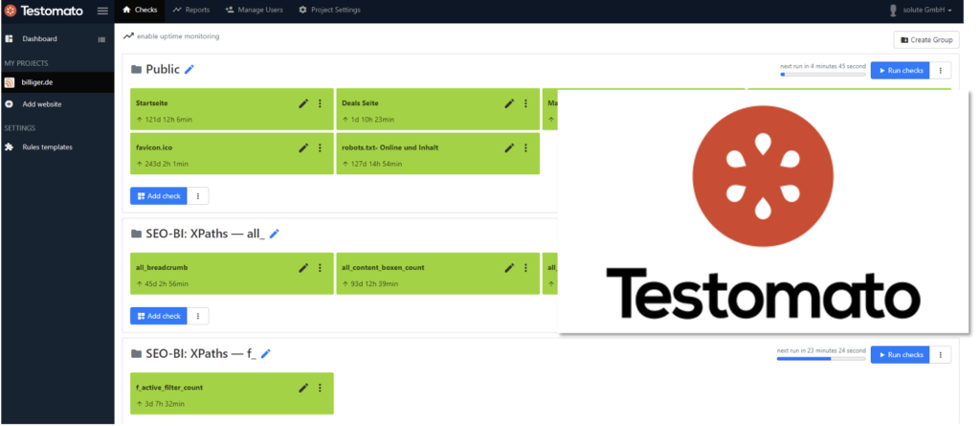Image resolution: width=980 pixels, height=426 pixels.
Task: Open Dashboard in the sidebar
Action: coord(39,39)
